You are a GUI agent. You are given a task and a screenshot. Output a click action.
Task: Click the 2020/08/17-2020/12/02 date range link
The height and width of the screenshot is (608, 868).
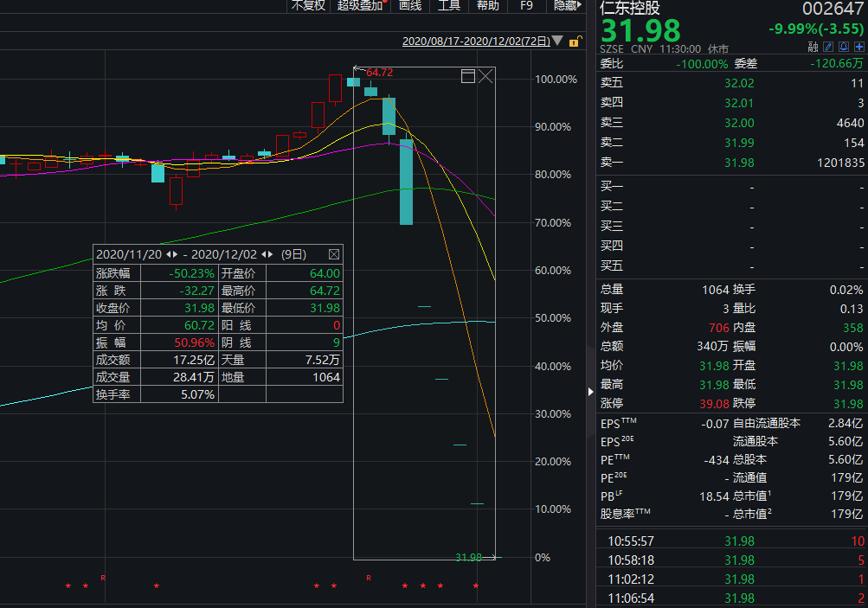[x=476, y=41]
